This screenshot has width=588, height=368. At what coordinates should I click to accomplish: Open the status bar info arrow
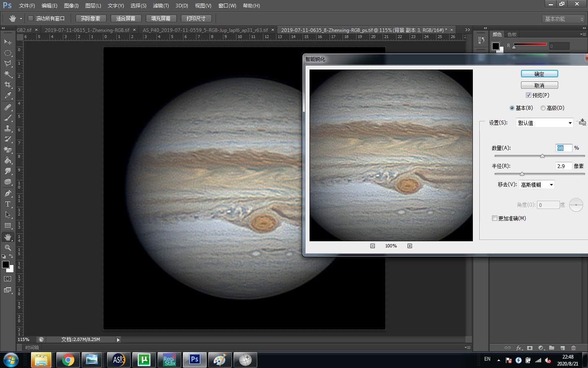tap(118, 339)
